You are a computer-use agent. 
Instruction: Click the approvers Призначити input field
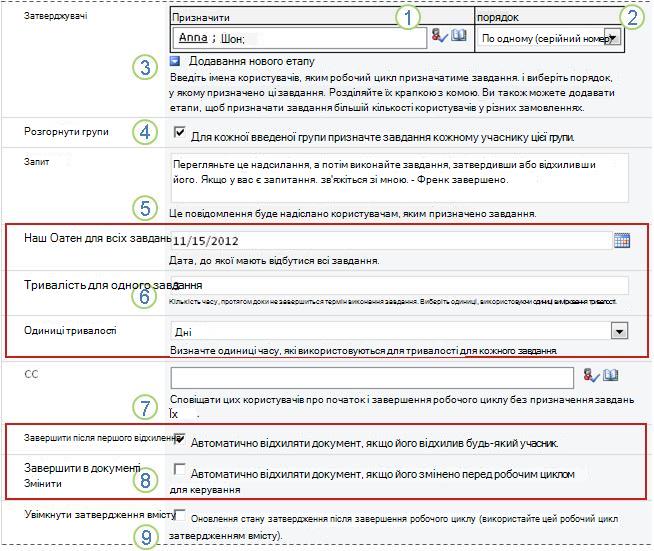tap(299, 38)
